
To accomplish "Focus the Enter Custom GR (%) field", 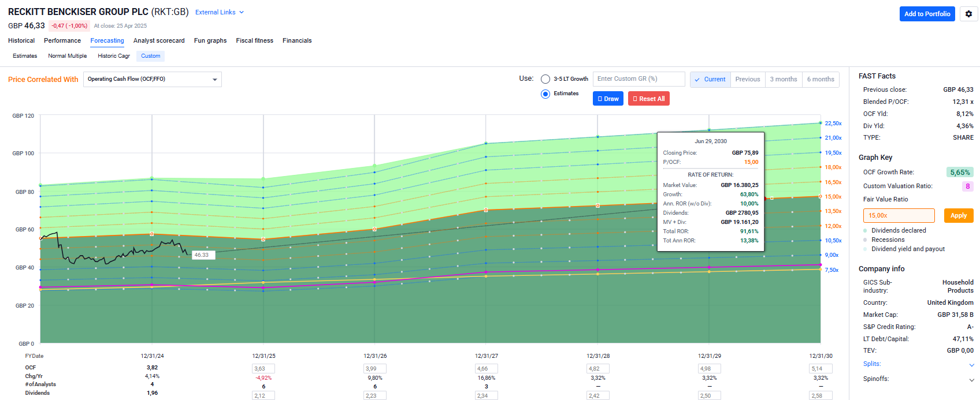I will 639,79.
